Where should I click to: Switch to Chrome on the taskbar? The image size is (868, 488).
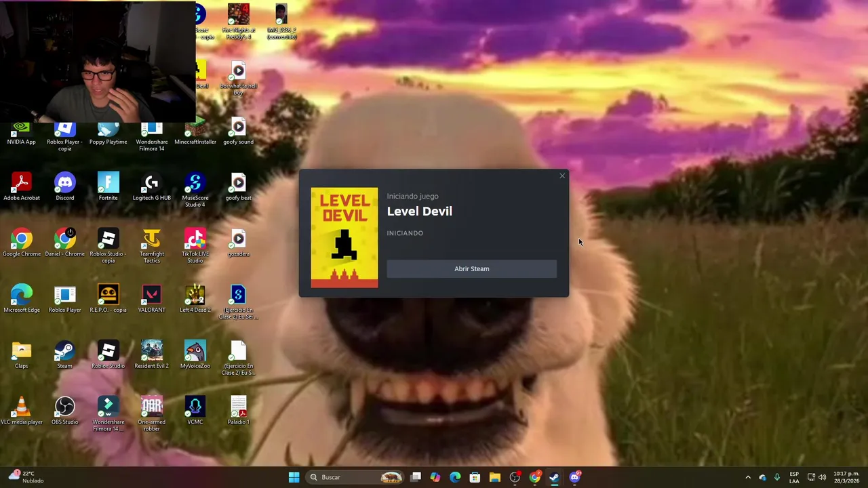point(535,477)
